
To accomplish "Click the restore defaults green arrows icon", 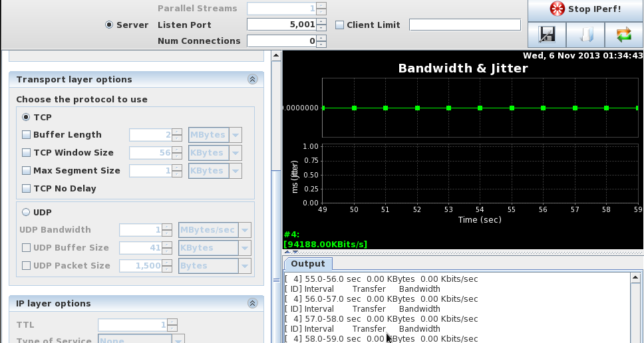I will pos(624,35).
